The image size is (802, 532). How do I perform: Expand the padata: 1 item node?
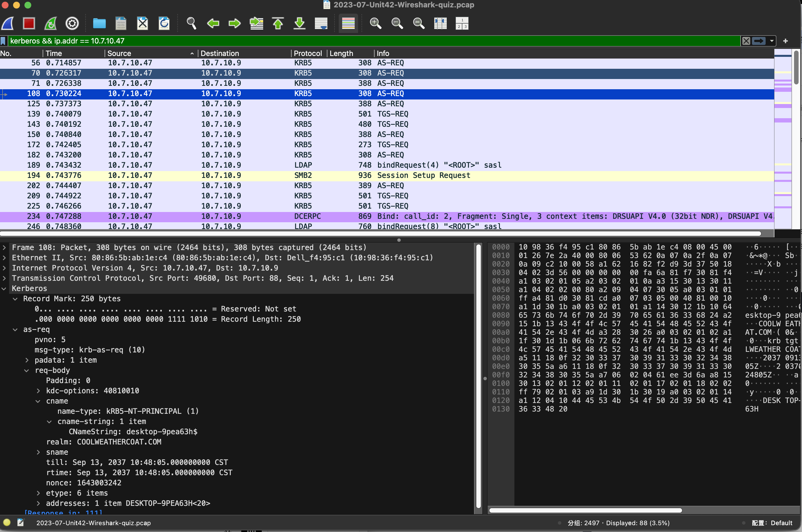click(x=27, y=360)
